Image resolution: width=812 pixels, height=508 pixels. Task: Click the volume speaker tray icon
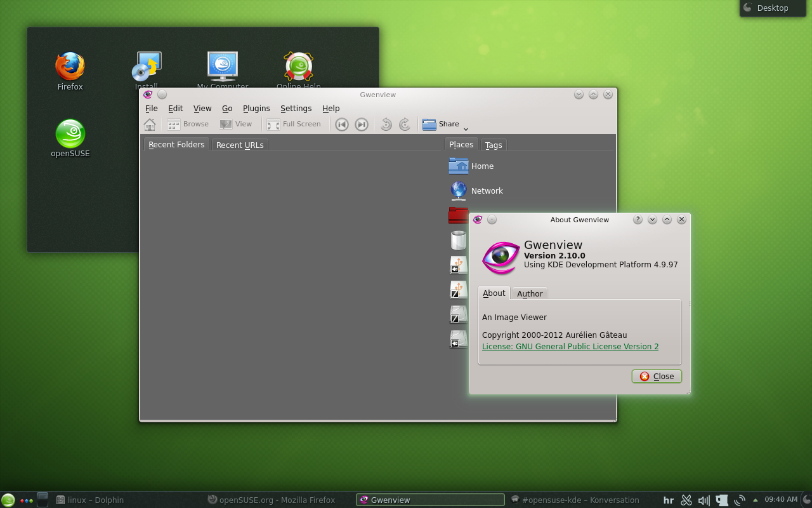(x=704, y=500)
